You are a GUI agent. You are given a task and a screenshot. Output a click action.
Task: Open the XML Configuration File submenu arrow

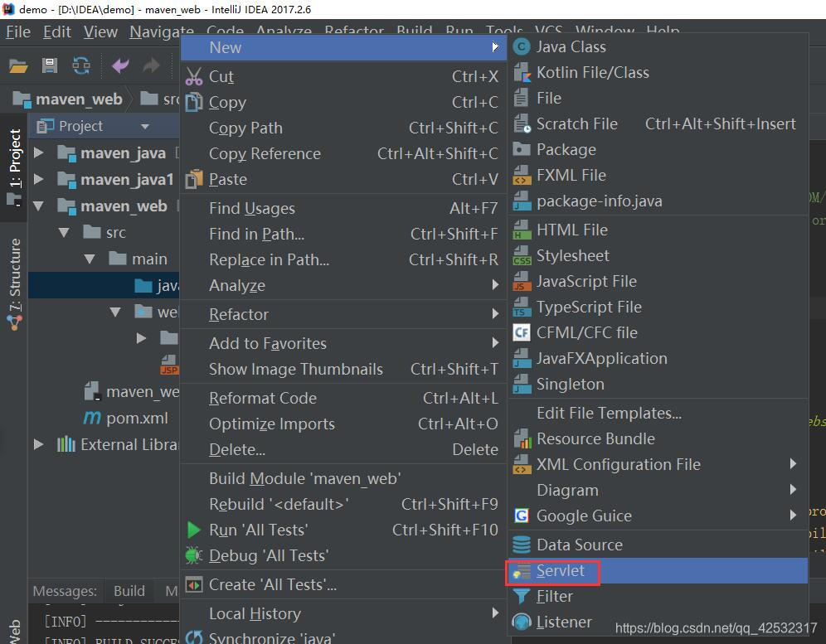794,464
